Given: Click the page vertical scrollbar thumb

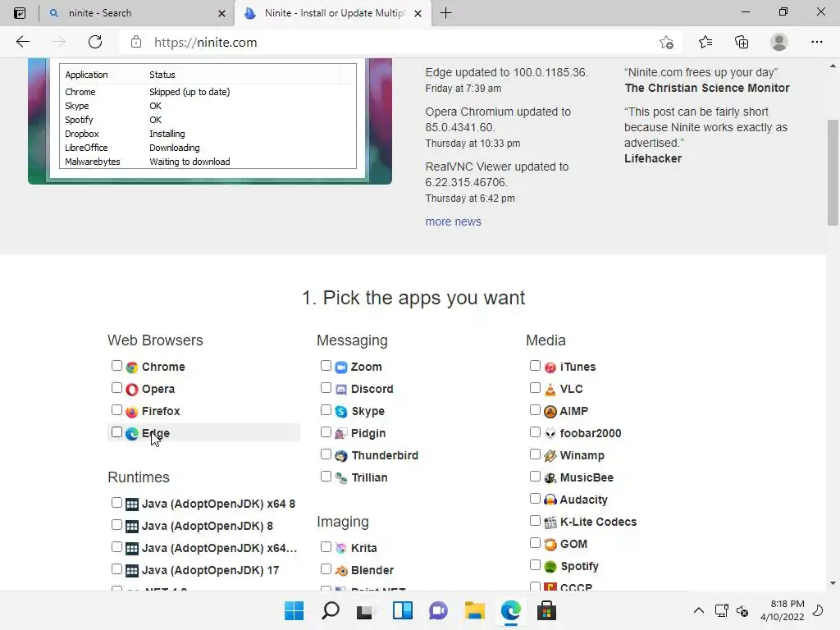Looking at the screenshot, I should (833, 172).
